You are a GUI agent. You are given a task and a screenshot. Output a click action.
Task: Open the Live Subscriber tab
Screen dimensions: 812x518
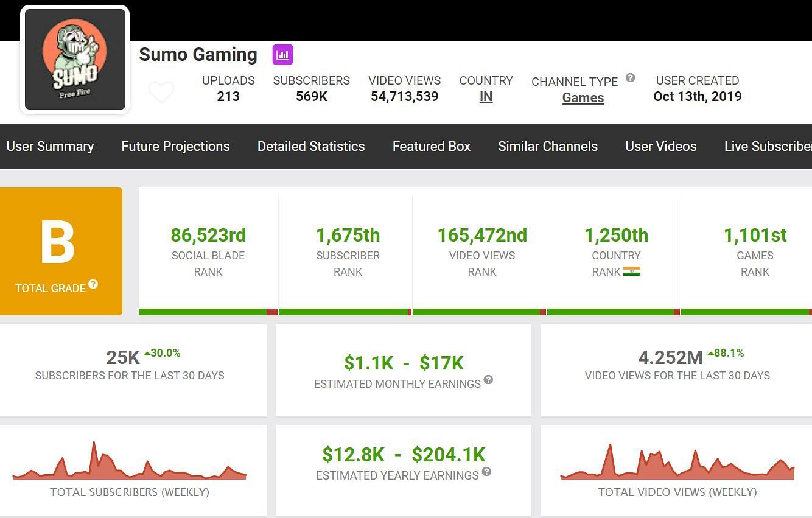[x=768, y=146]
